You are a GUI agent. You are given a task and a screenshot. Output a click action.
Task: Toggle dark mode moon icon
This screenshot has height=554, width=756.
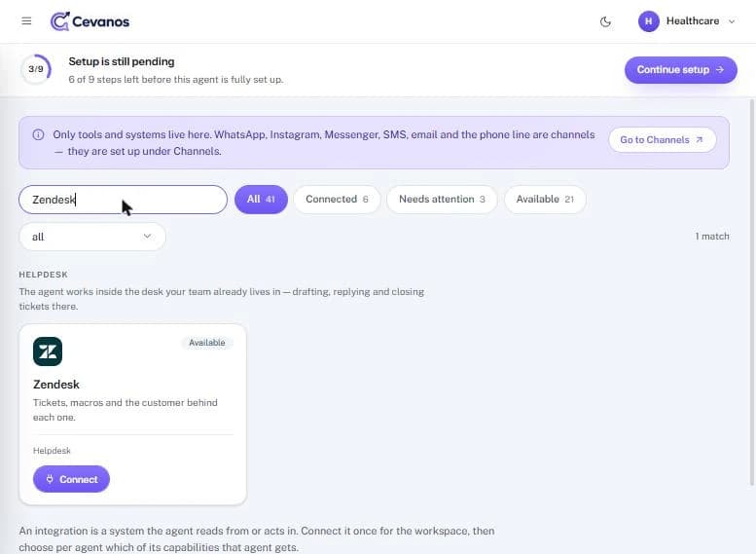605,21
